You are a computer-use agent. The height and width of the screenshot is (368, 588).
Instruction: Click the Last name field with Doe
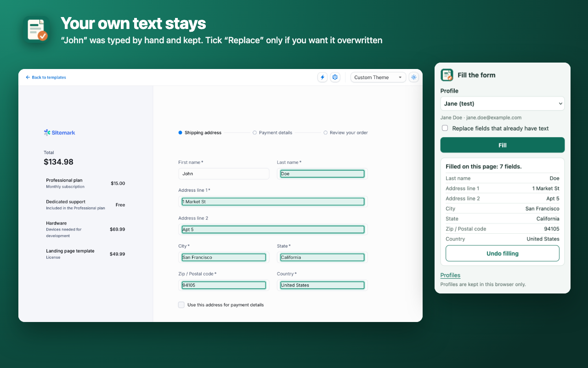tap(322, 173)
